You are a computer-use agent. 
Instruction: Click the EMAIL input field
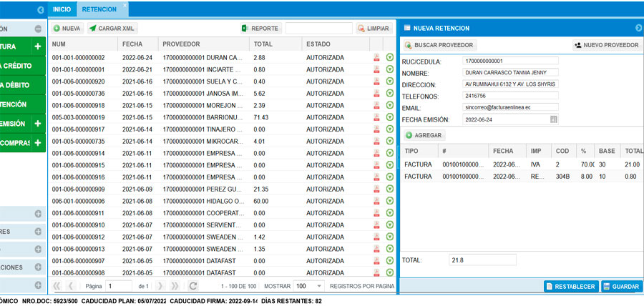pos(511,107)
